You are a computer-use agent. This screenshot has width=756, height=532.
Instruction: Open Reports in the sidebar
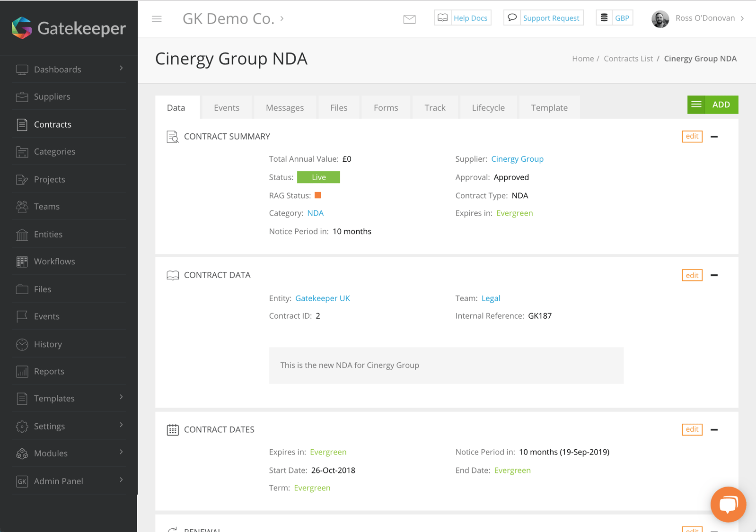pyautogui.click(x=49, y=371)
